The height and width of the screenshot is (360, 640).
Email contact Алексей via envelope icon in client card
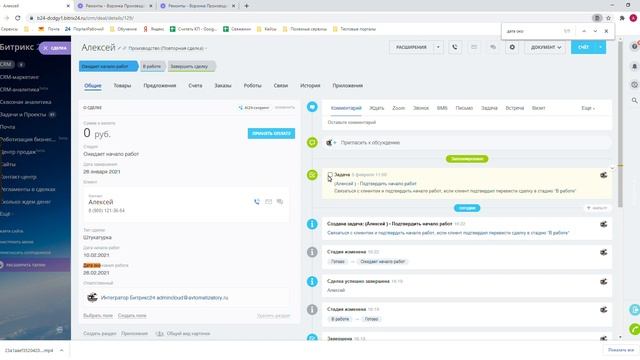pyautogui.click(x=268, y=202)
